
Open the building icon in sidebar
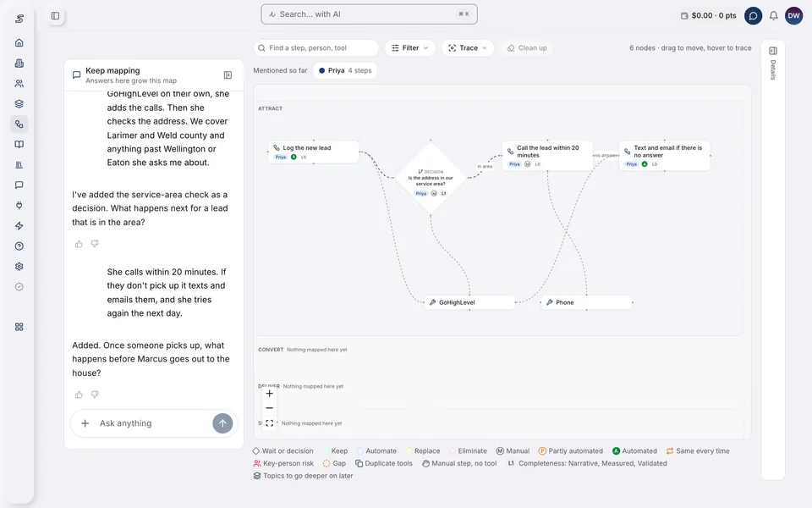coord(19,63)
